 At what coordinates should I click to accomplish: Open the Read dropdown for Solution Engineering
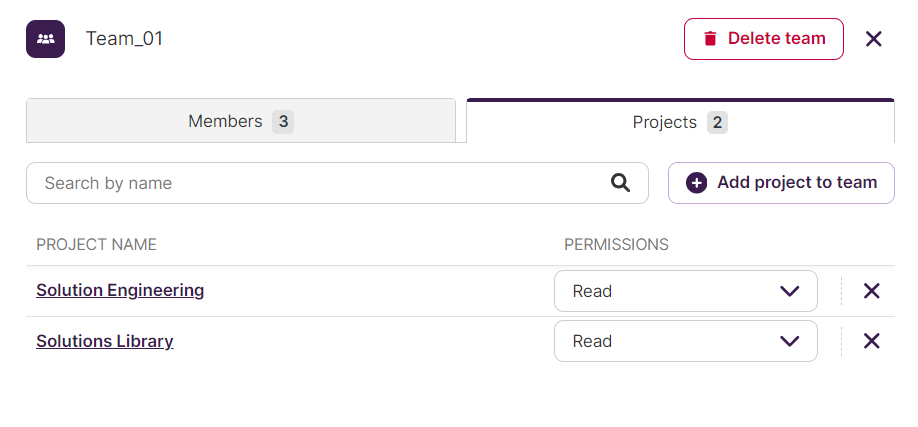[x=686, y=291]
